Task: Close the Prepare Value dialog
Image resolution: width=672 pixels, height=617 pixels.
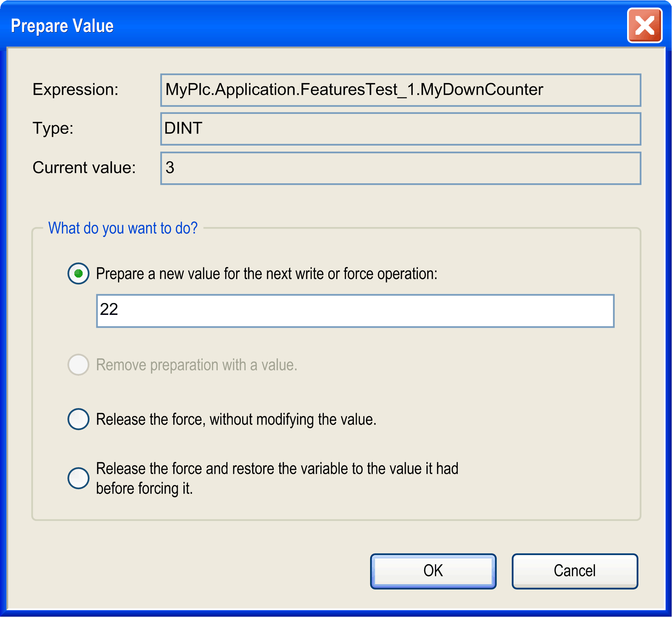Action: (644, 26)
